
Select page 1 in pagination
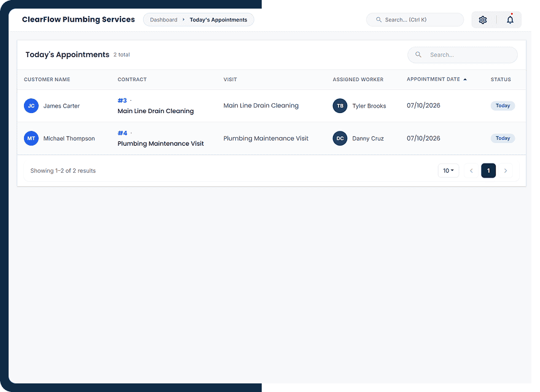click(x=488, y=171)
